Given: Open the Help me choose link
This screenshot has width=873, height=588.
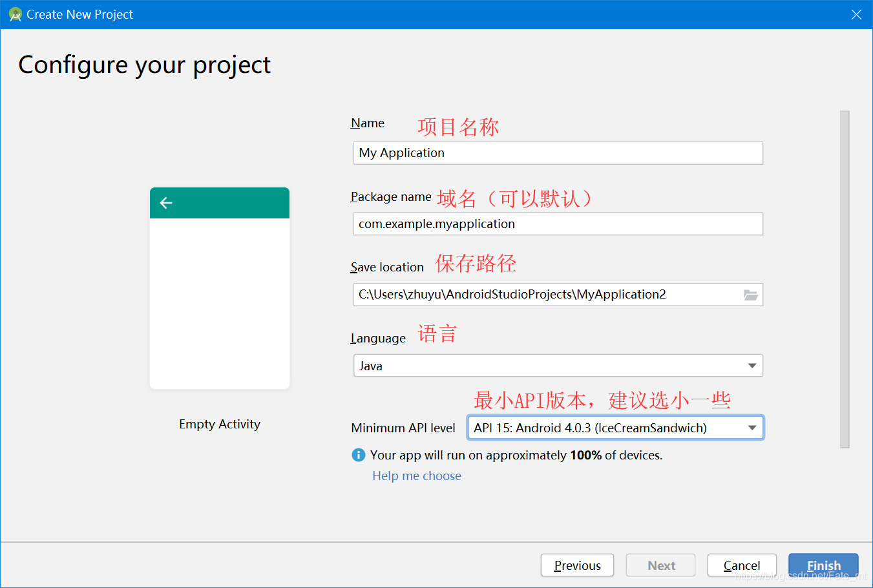Looking at the screenshot, I should click(x=417, y=476).
